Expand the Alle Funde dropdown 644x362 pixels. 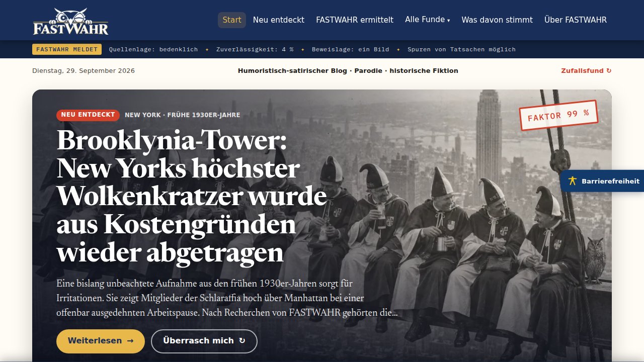pos(428,20)
